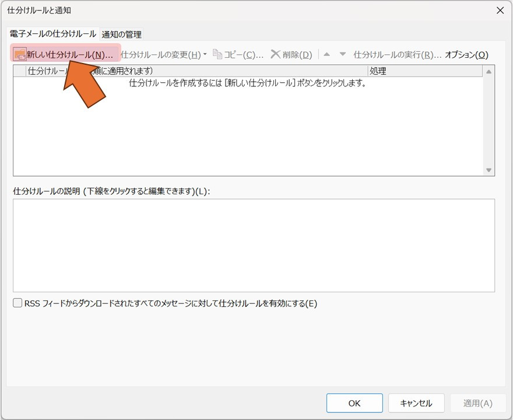Click the 処理 column header
The width and height of the screenshot is (513, 420).
click(x=424, y=71)
